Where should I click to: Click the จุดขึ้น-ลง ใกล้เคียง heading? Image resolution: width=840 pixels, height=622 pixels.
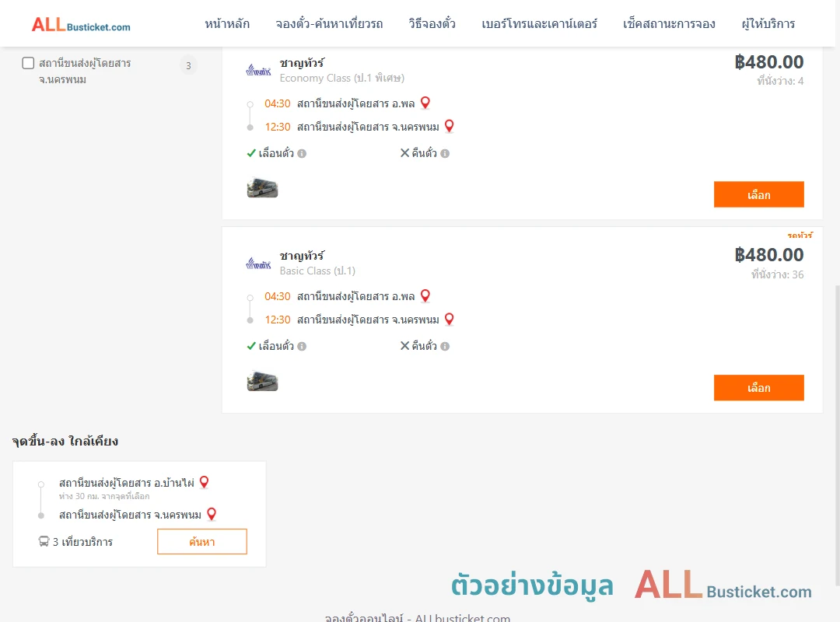(65, 442)
